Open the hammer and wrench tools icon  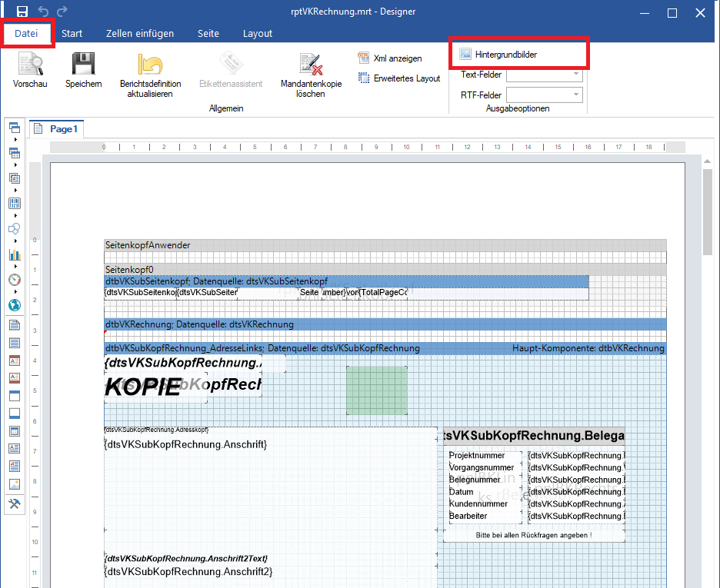point(15,503)
